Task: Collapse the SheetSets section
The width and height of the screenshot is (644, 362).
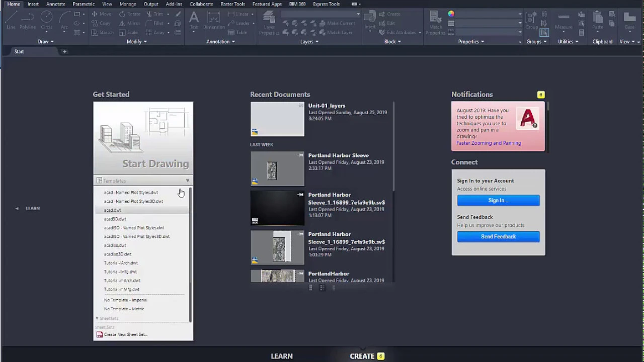Action: pos(97,318)
